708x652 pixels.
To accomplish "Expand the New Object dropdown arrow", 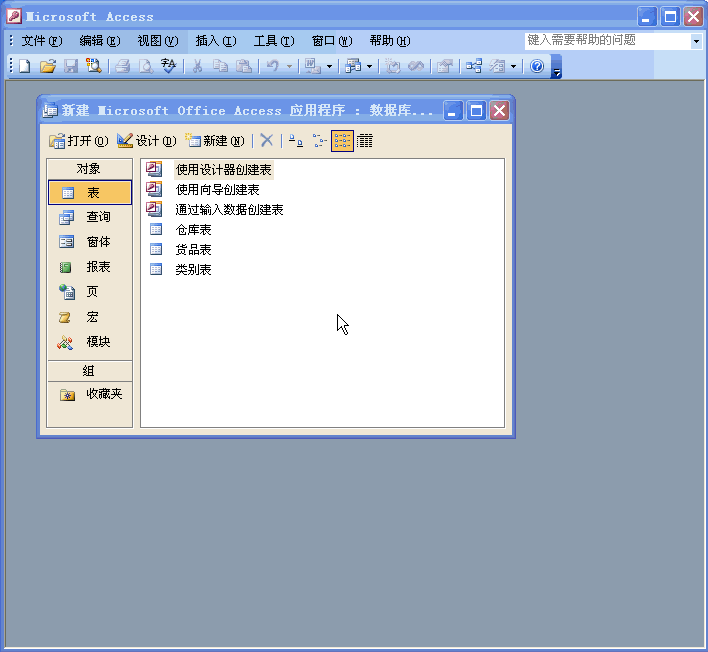I will pos(513,67).
